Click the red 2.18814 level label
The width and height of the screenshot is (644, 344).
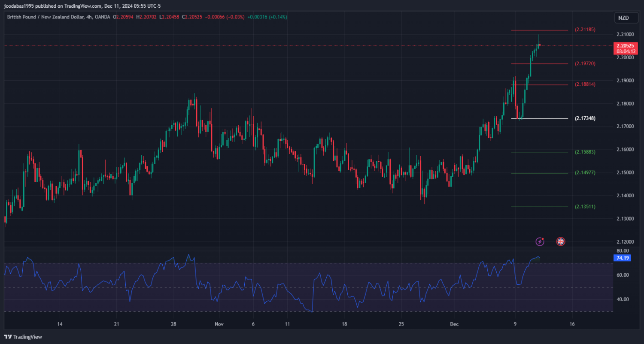point(585,84)
